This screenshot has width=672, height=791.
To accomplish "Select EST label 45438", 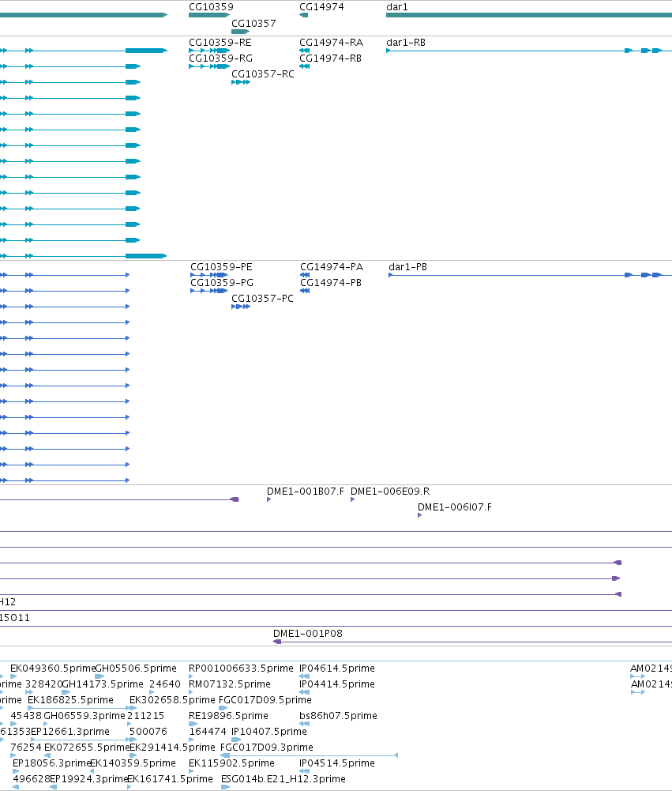I will click(x=26, y=716).
